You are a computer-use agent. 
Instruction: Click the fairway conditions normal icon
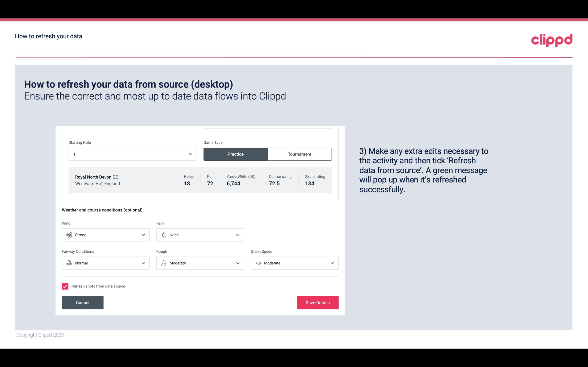(69, 263)
